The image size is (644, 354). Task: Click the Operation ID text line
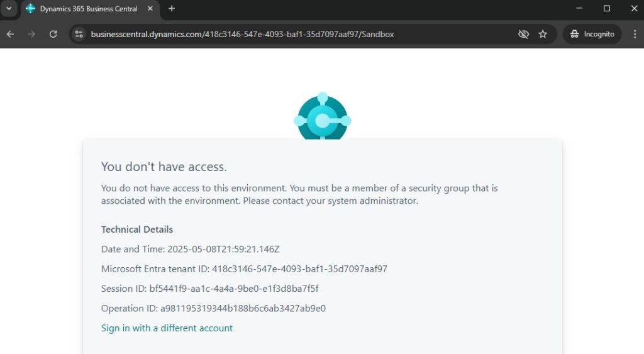[x=213, y=309]
